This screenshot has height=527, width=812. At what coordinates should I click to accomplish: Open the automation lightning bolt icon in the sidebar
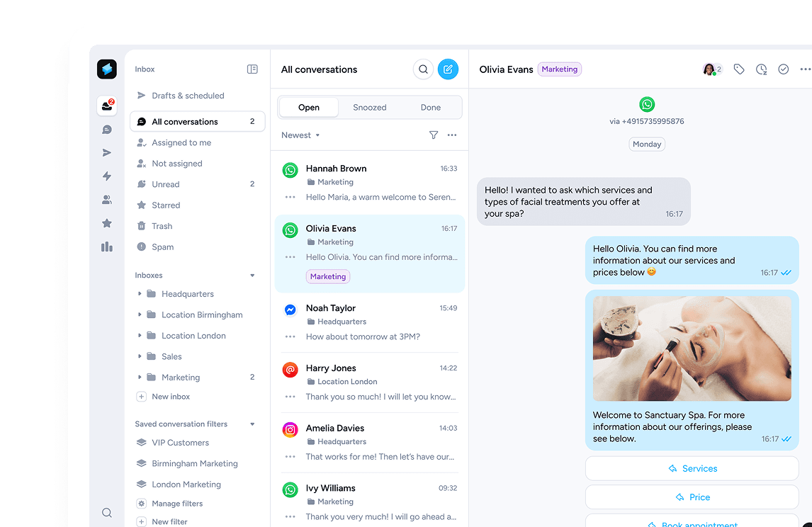coord(107,176)
